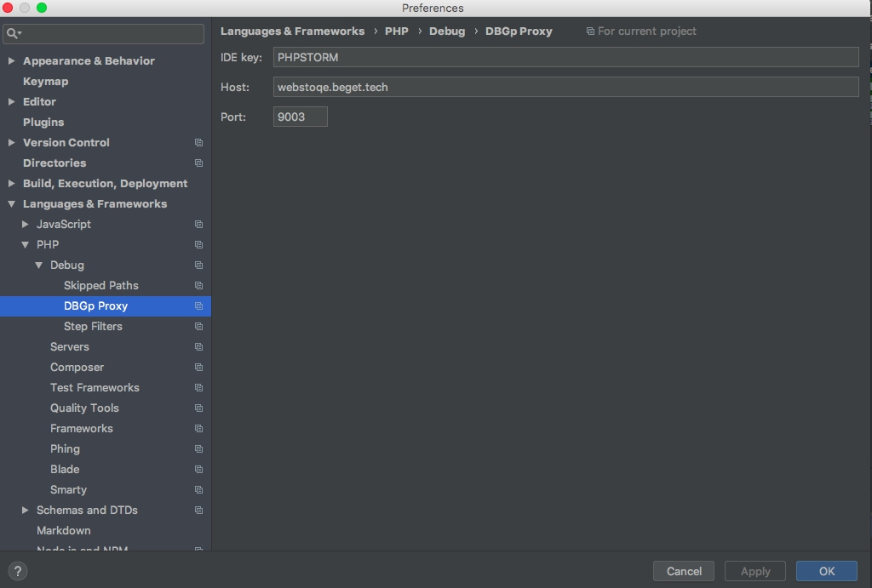The width and height of the screenshot is (872, 588).
Task: Select DBGp Proxy tree item
Action: [x=105, y=306]
